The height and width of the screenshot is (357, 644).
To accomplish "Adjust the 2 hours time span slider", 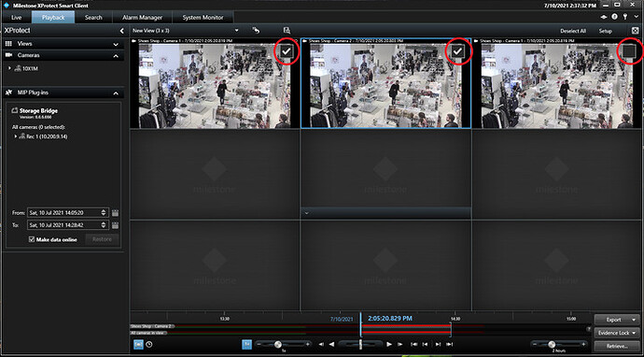I will (x=552, y=344).
